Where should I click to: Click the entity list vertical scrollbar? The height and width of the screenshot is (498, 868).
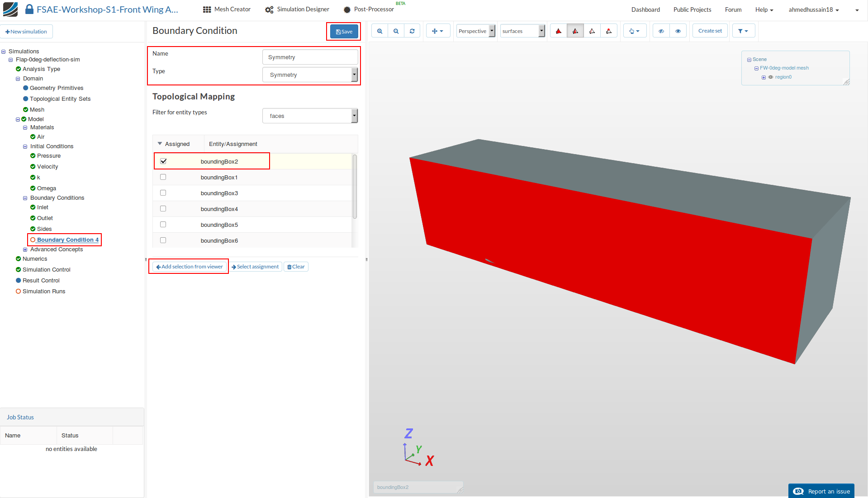point(355,187)
